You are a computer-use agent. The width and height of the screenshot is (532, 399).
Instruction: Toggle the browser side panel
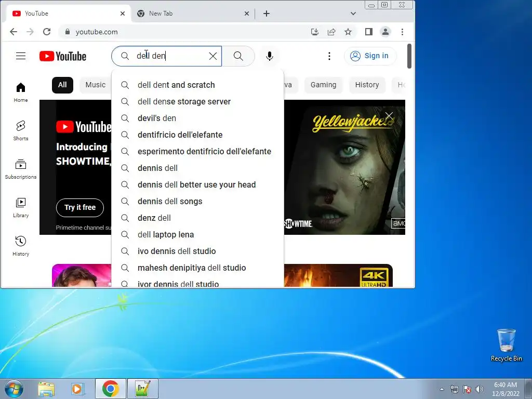coord(369,32)
